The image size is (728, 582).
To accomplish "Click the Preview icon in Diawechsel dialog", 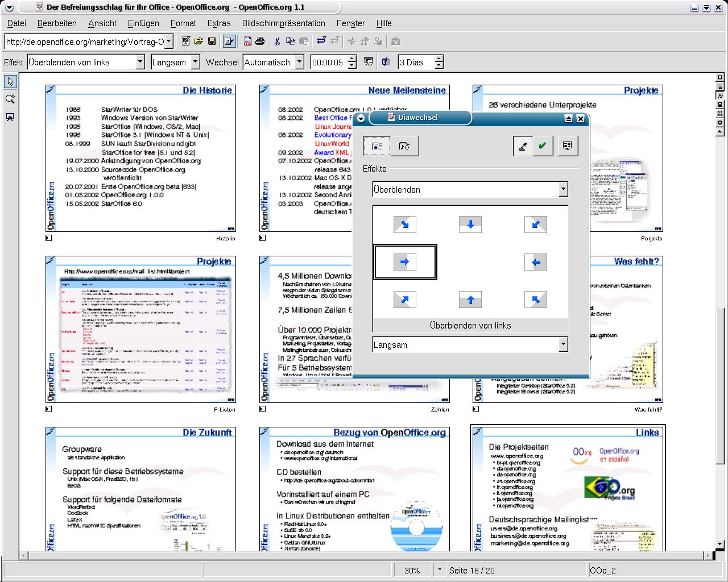I will point(567,146).
